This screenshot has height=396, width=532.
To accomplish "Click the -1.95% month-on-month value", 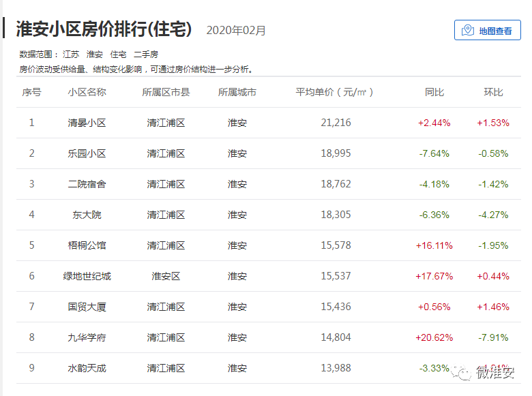I will pos(493,245).
